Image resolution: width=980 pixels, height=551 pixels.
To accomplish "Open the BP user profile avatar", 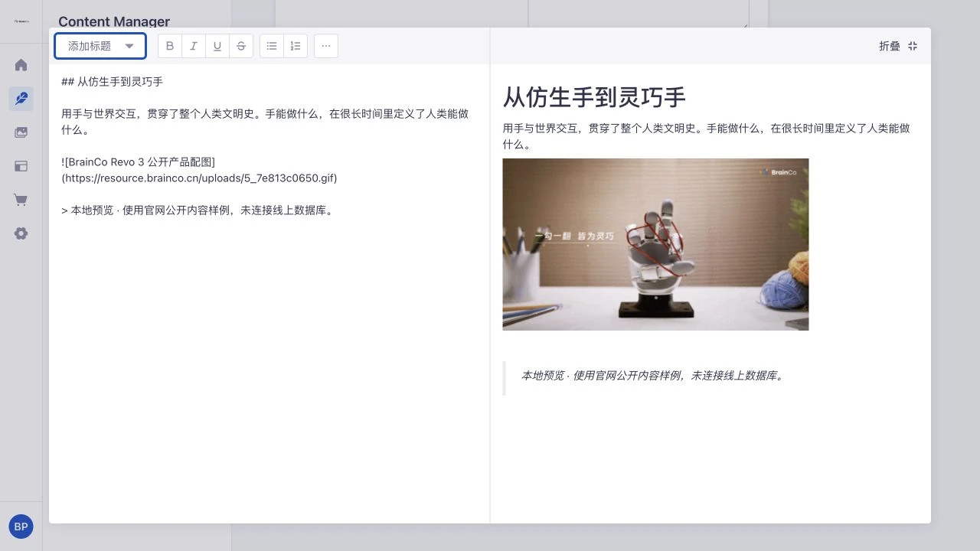I will coord(21,527).
